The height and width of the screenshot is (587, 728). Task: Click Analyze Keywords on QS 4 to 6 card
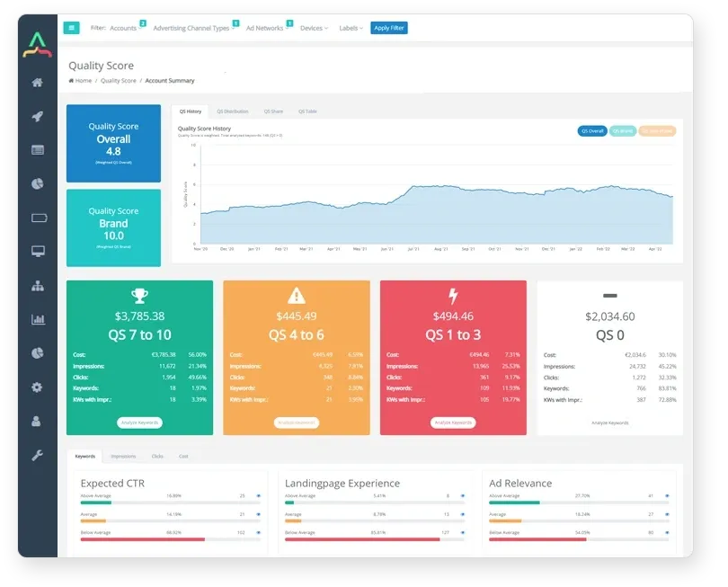click(297, 422)
